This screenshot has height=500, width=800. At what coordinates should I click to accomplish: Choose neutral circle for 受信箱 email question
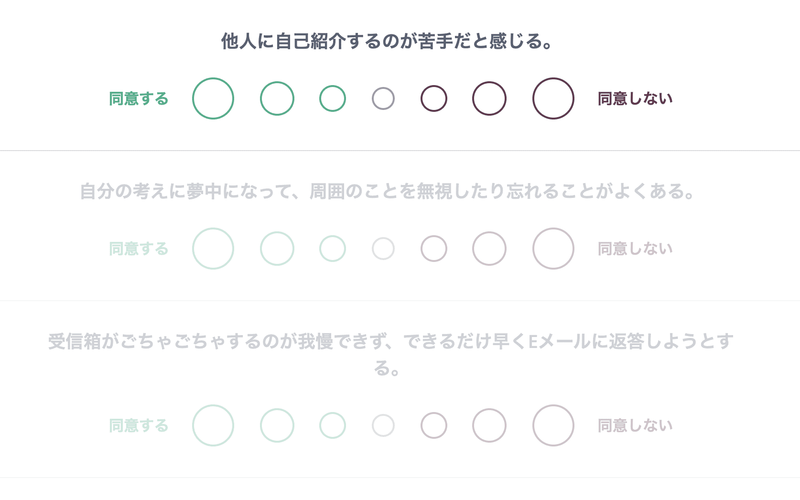point(383,426)
